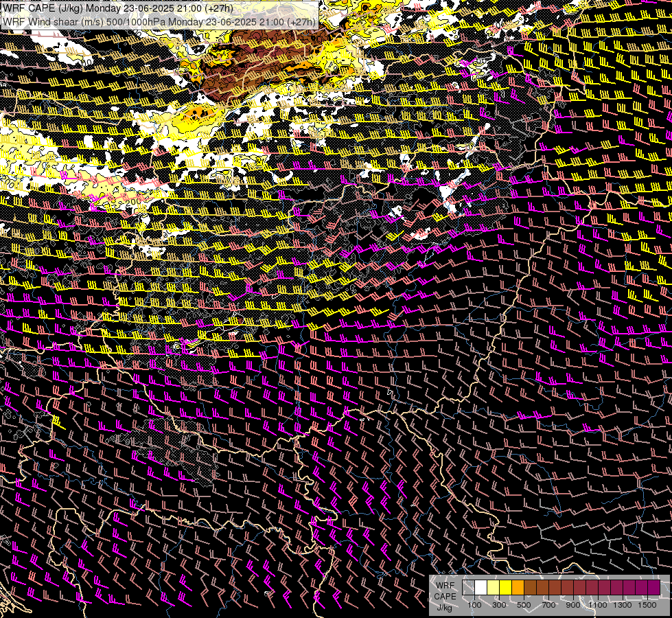Click the 1500 label on the legend

(x=647, y=605)
